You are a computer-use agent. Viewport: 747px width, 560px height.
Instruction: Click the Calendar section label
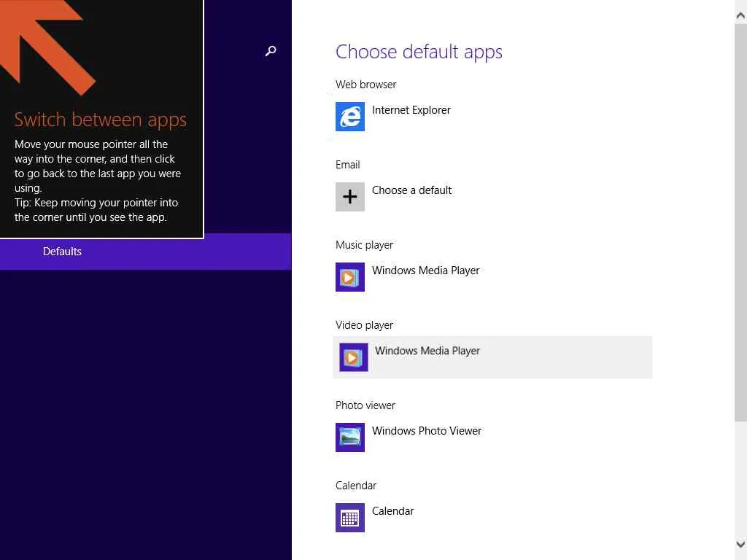pyautogui.click(x=355, y=485)
